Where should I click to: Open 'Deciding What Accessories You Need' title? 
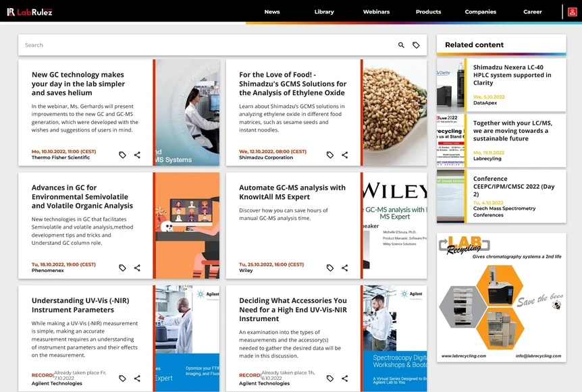click(293, 309)
